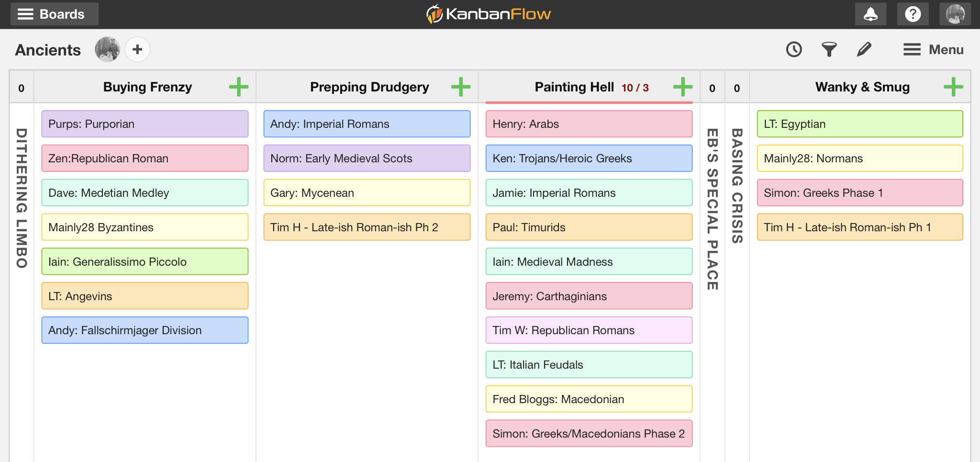Add a task to Prepping Drudgery column
Screen dimensions: 980x462
pyautogui.click(x=461, y=87)
